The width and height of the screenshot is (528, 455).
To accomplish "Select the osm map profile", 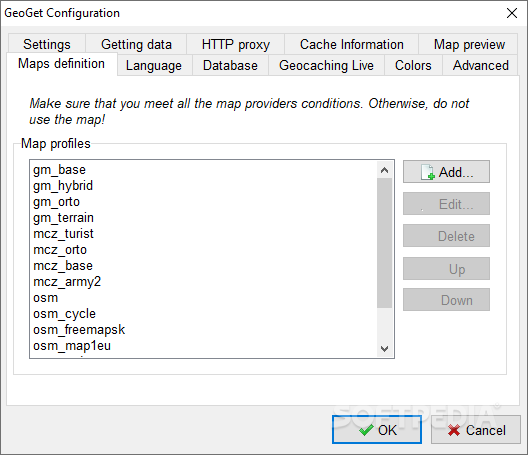I will click(204, 298).
